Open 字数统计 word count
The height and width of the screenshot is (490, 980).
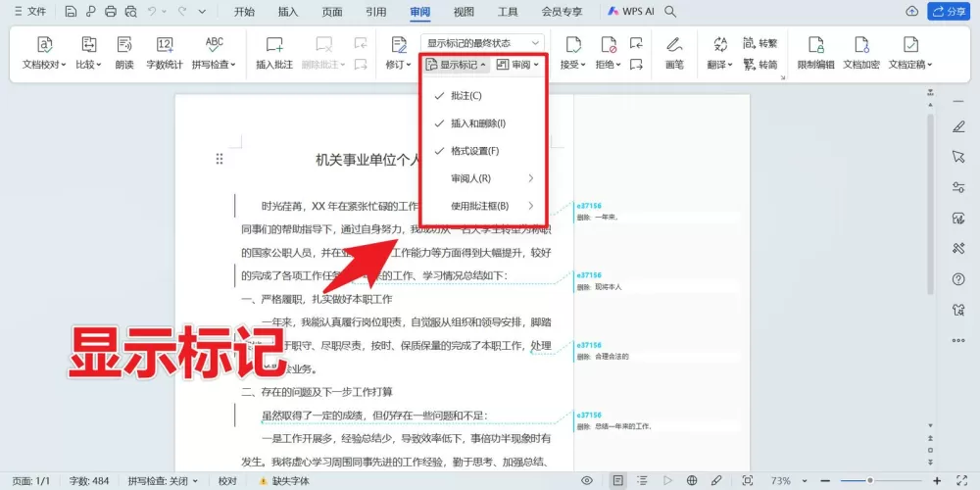click(165, 53)
